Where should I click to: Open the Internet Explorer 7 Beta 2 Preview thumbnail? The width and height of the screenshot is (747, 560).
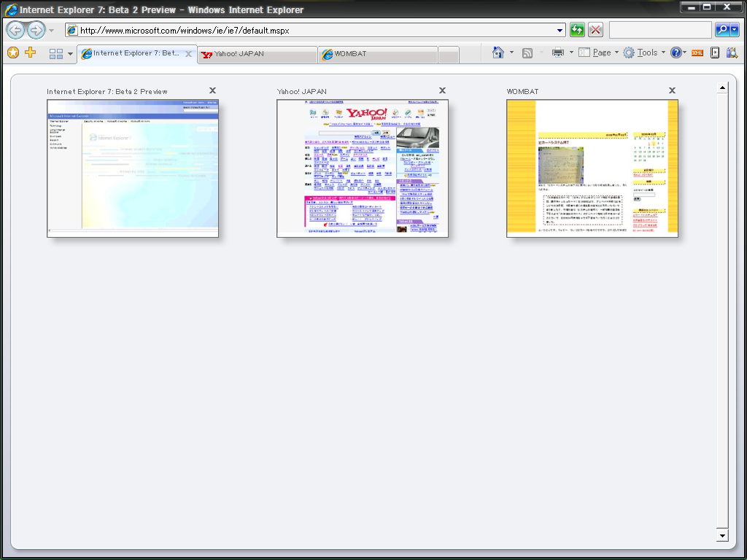(133, 168)
